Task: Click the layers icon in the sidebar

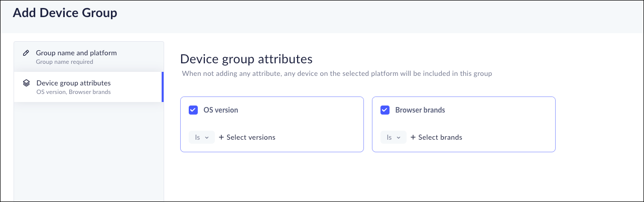Action: pos(27,83)
